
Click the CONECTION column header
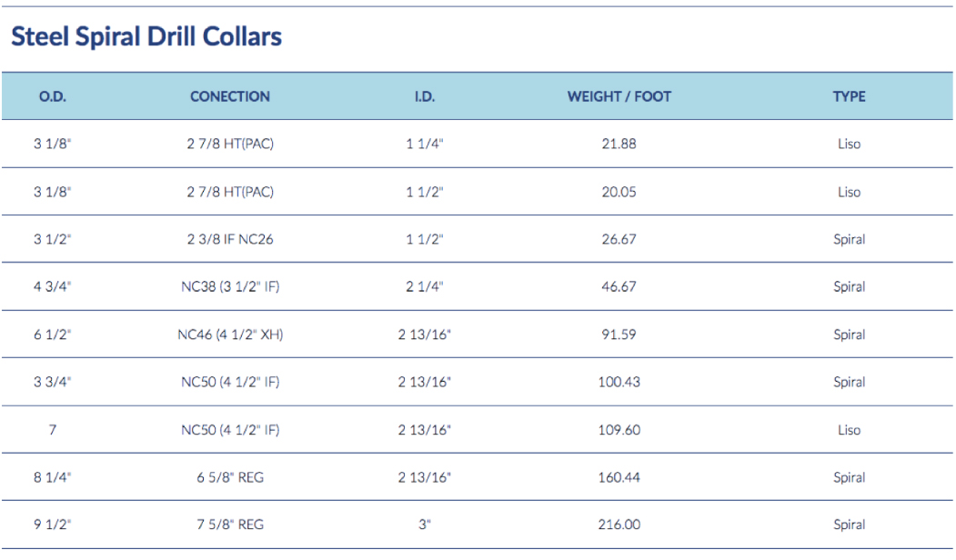click(x=229, y=96)
